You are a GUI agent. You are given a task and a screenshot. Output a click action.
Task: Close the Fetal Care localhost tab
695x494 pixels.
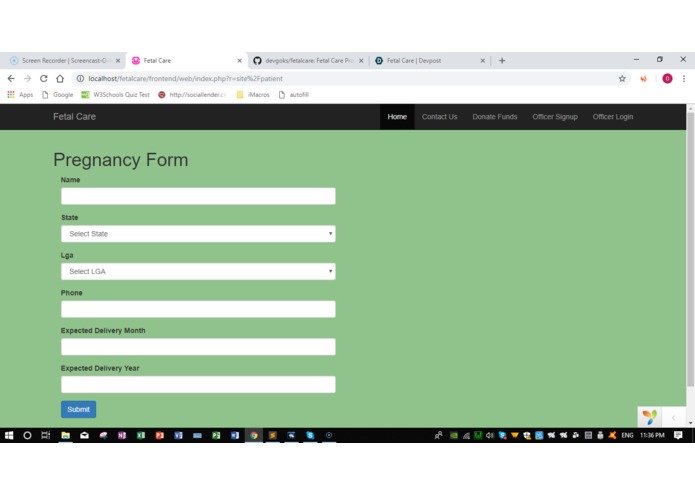[x=239, y=61]
